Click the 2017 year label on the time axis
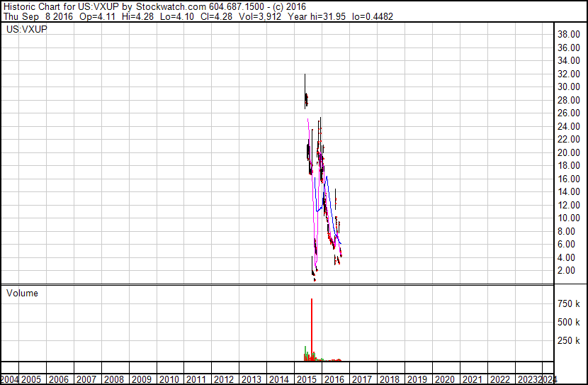588x385 pixels. click(x=362, y=380)
